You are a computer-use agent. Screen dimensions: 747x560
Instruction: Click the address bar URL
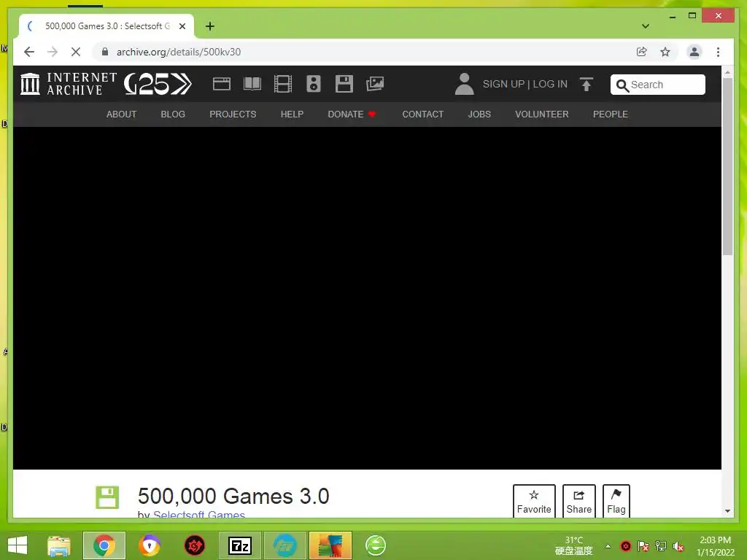179,52
